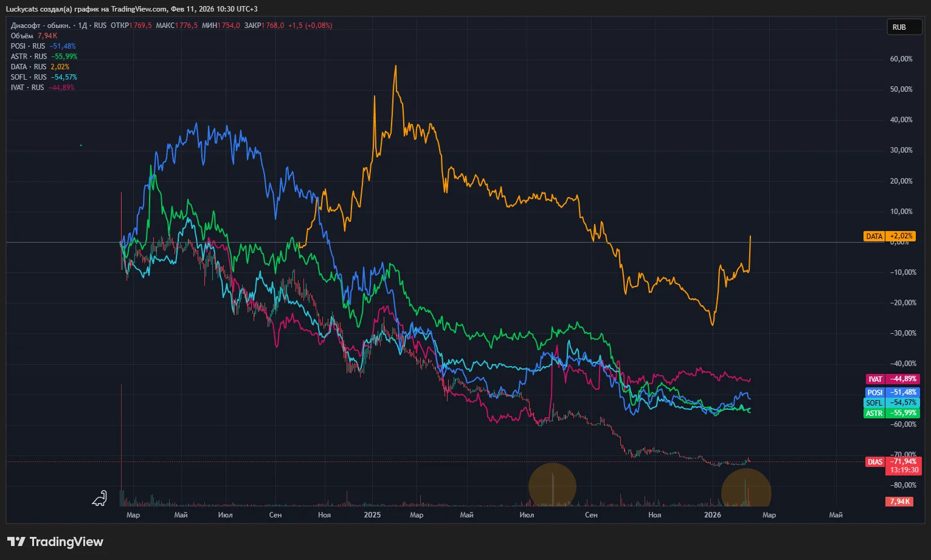931x560 pixels.
Task: Click the ЗАКР 1768,0 close value in header
Action: 264,26
